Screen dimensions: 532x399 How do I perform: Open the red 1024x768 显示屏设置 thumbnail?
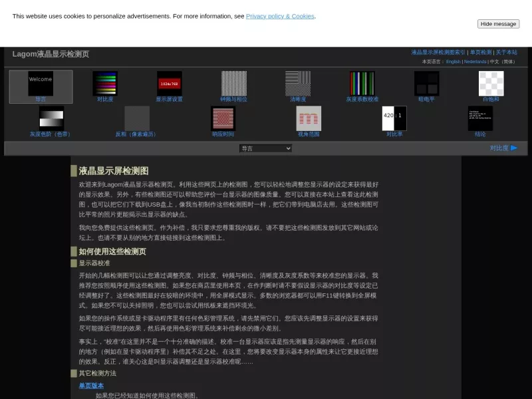tap(170, 84)
